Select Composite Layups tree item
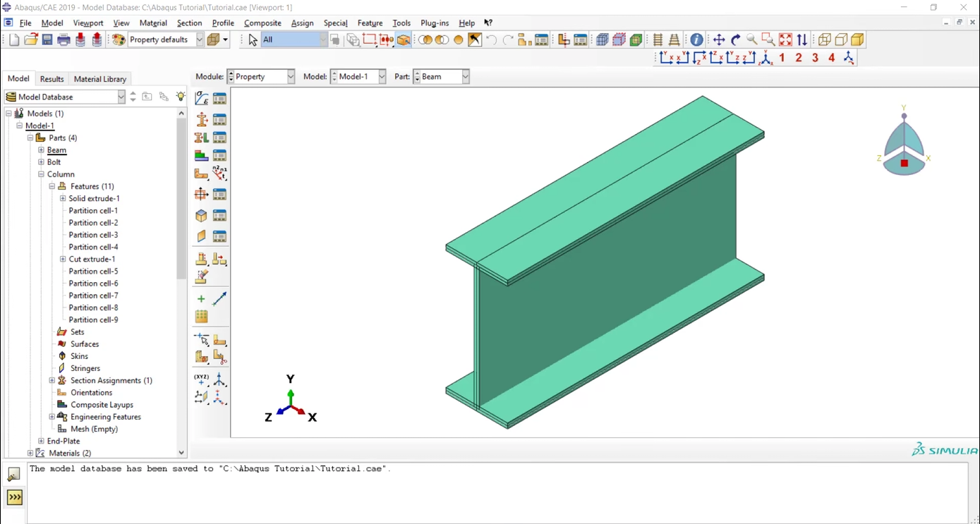Screen dimensions: 980x524 (102, 405)
